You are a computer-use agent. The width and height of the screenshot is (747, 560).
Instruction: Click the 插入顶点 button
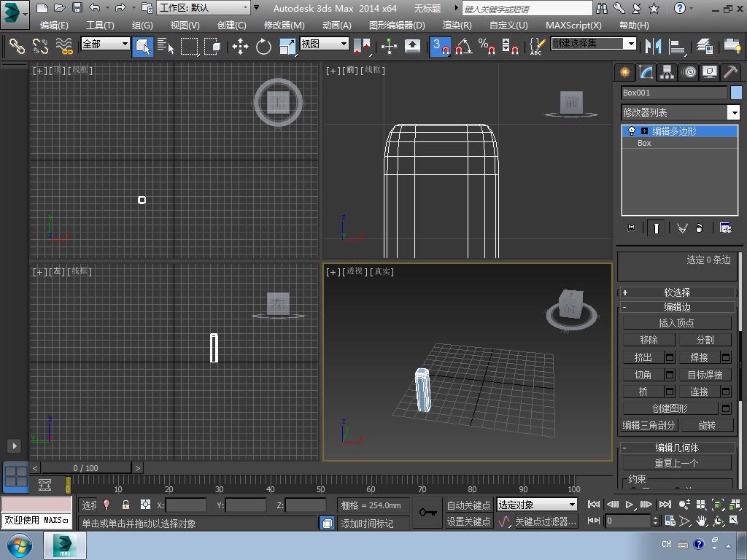pyautogui.click(x=676, y=323)
